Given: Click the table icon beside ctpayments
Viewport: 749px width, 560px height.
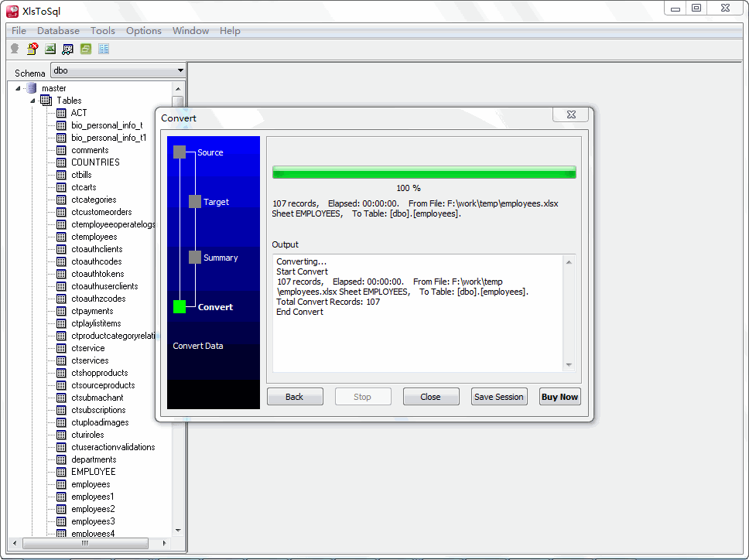Looking at the screenshot, I should [x=61, y=311].
